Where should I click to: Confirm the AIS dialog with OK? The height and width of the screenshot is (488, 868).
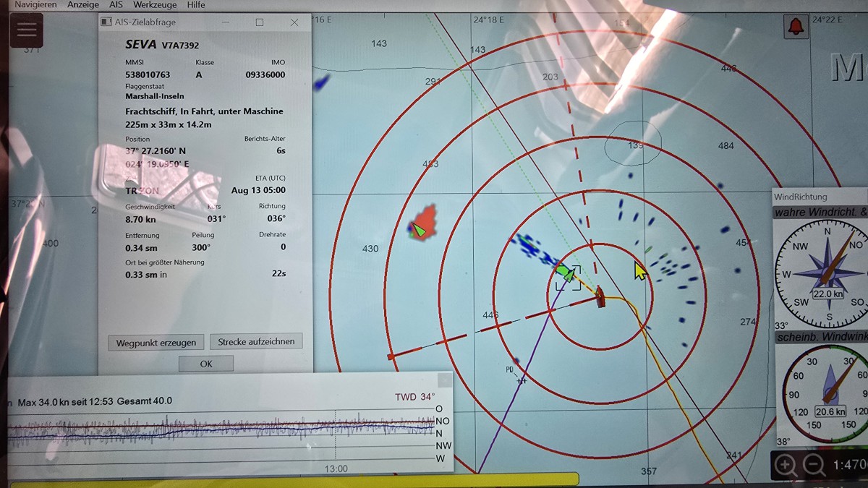click(x=206, y=364)
